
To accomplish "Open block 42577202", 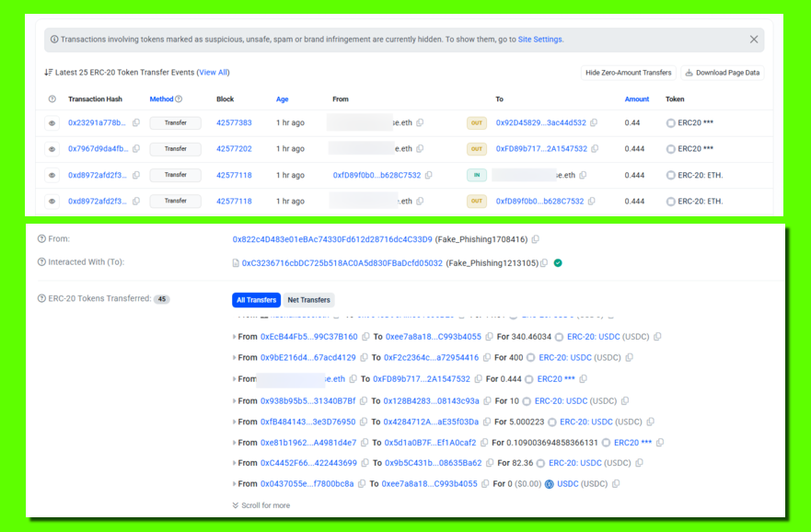I will coord(234,149).
